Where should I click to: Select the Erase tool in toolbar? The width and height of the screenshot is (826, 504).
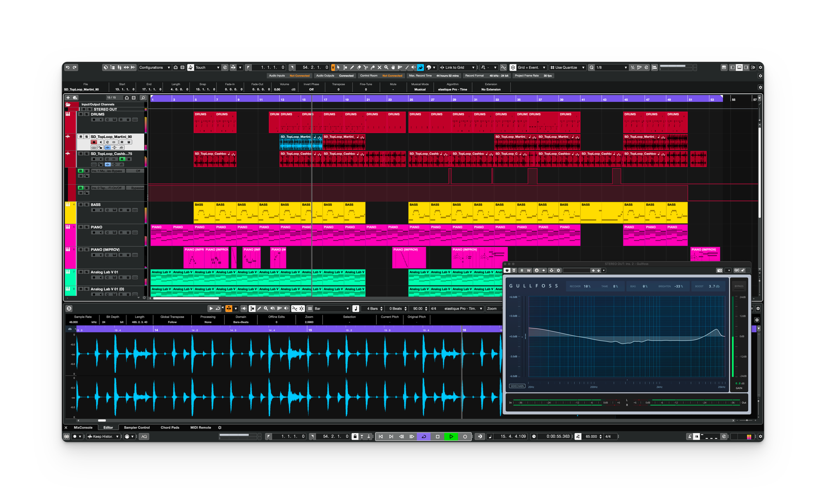pos(359,67)
